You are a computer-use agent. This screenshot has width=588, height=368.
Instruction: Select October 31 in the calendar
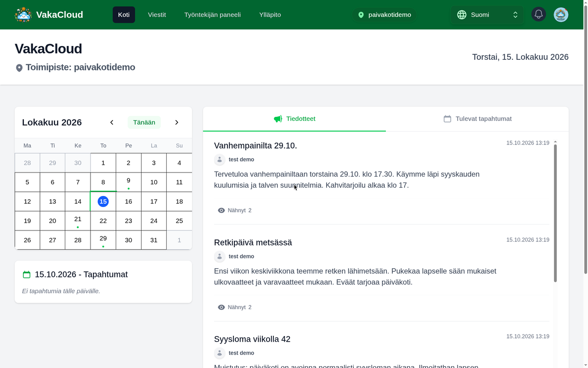tap(154, 240)
